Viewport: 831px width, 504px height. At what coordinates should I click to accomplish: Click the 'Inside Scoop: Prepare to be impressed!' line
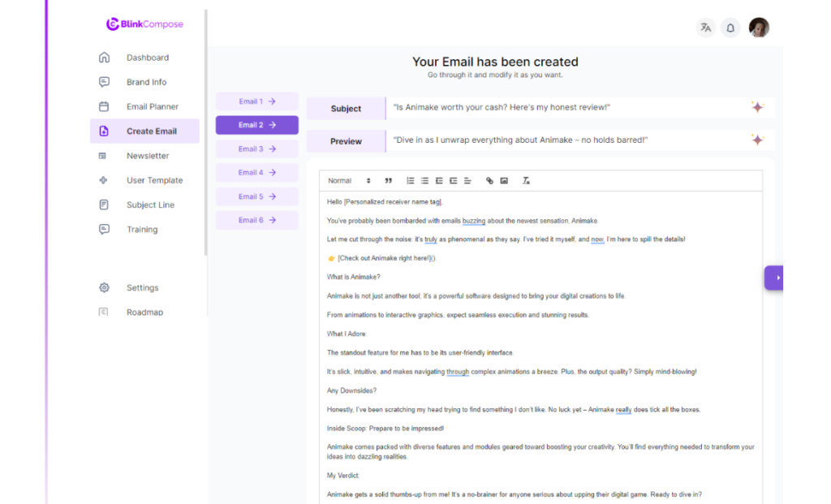[385, 429]
